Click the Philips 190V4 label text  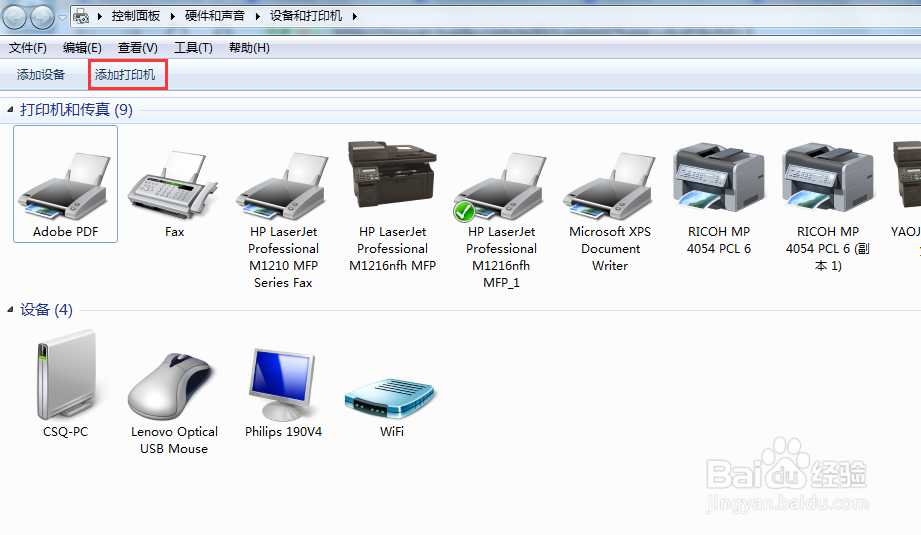click(283, 432)
